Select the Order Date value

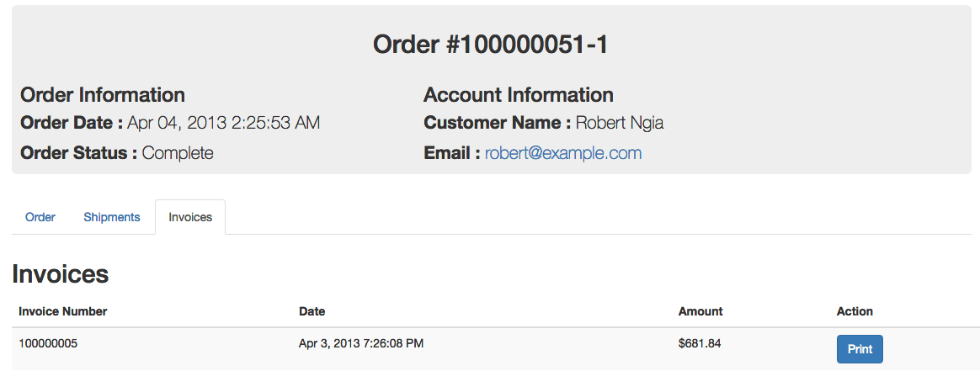[x=223, y=123]
